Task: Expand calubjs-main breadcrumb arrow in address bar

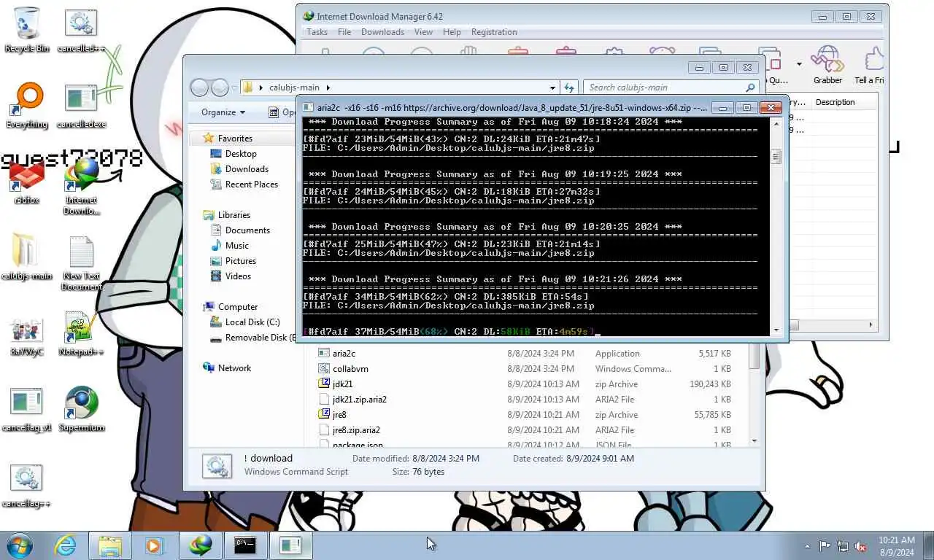Action: (328, 87)
